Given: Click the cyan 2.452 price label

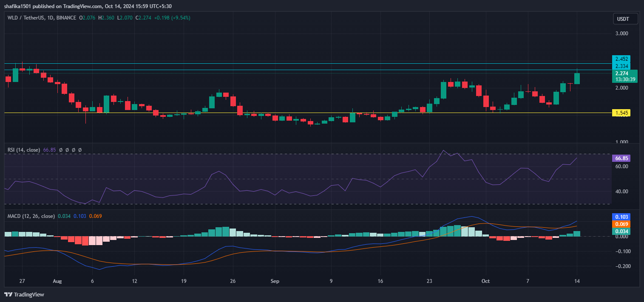Looking at the screenshot, I should 621,59.
